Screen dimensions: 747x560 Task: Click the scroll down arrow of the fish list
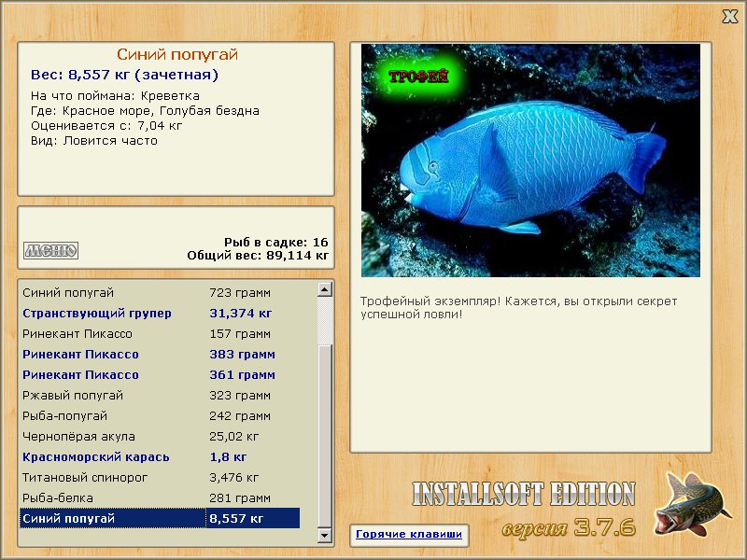coord(324,535)
